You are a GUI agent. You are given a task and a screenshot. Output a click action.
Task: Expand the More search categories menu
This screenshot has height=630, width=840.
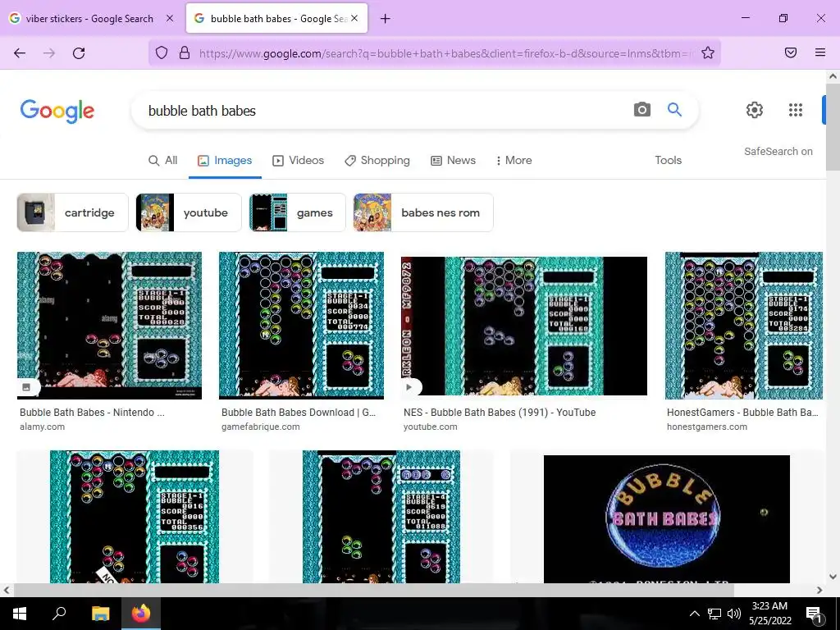pos(514,160)
